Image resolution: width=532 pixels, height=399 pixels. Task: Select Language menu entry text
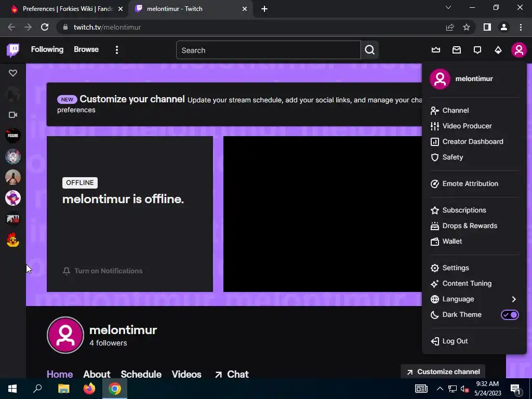pos(458,299)
